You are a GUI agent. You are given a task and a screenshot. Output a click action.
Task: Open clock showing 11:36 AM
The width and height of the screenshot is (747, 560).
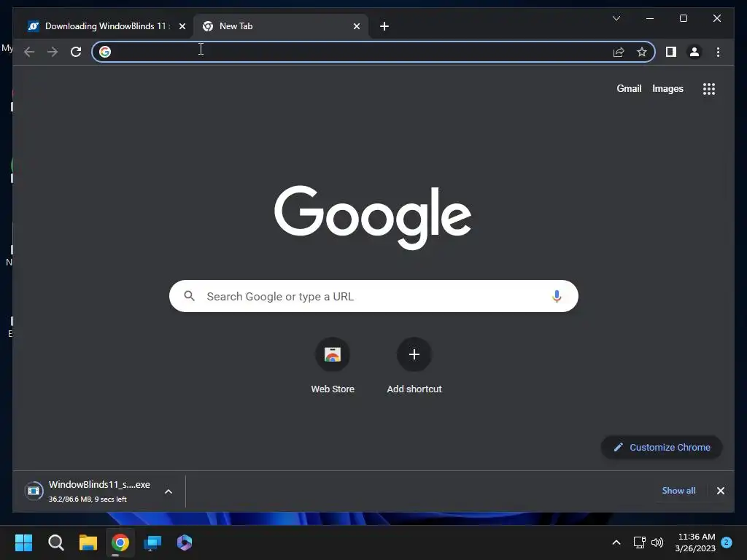click(695, 542)
